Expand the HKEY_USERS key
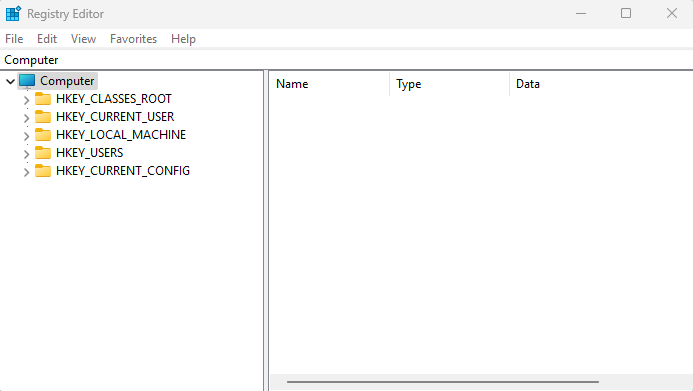The image size is (693, 391). 27,154
